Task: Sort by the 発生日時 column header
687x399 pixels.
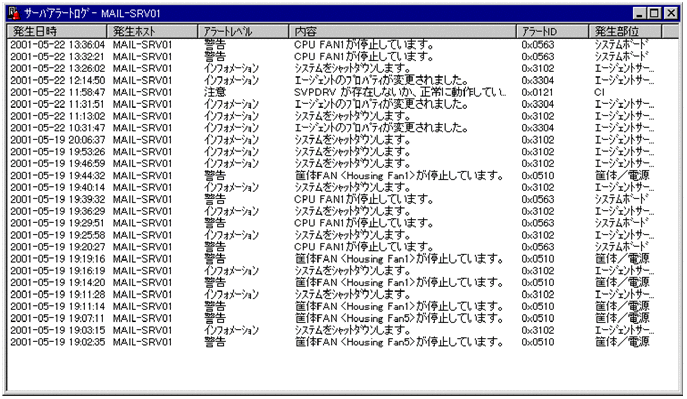Action: [57, 31]
